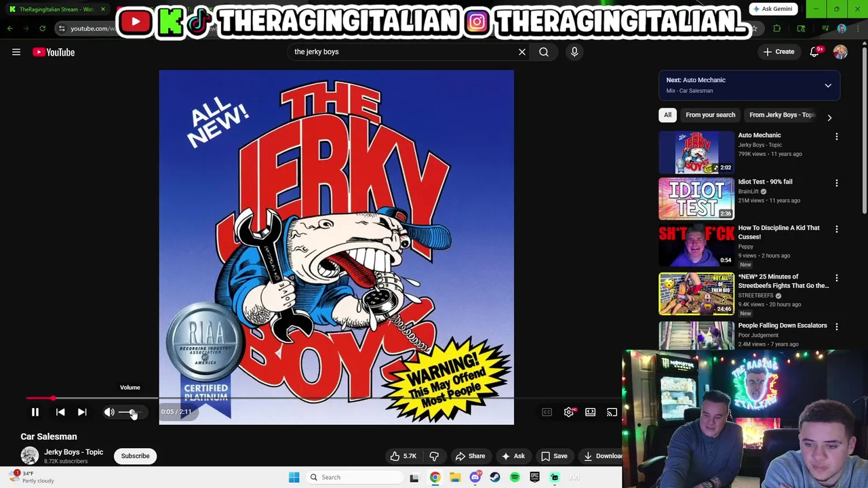Switch to TheRagingItalian Stream browser tab

pyautogui.click(x=56, y=9)
